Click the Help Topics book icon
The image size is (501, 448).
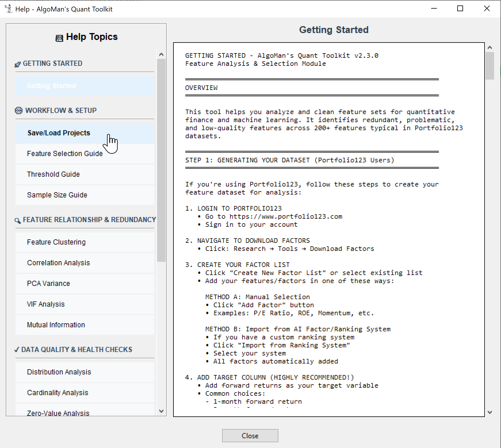click(59, 36)
